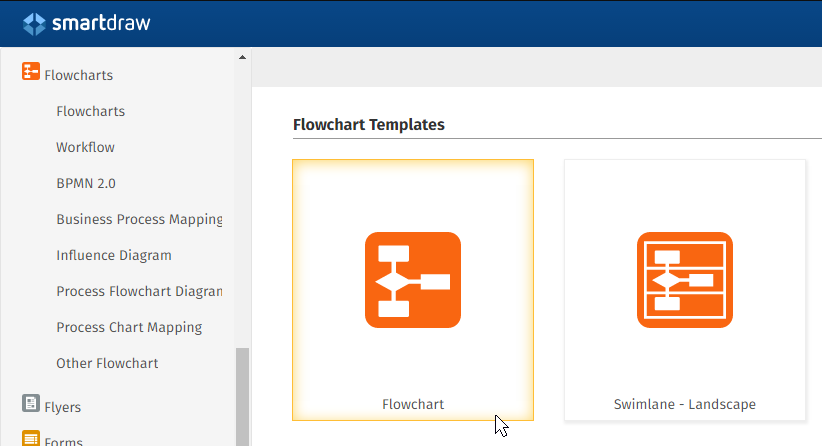Open the Flowcharts subcategory
The image size is (822, 446).
[91, 111]
